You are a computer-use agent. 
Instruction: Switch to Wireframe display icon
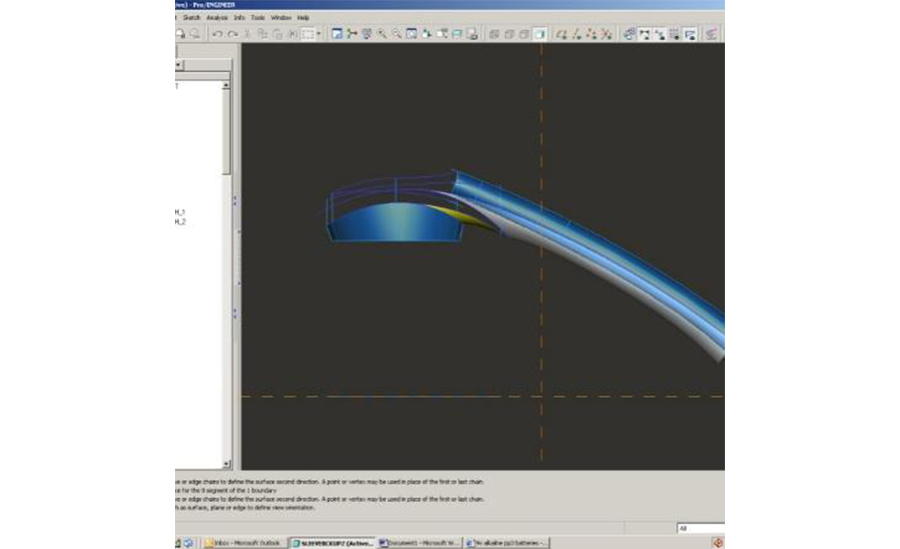point(494,34)
